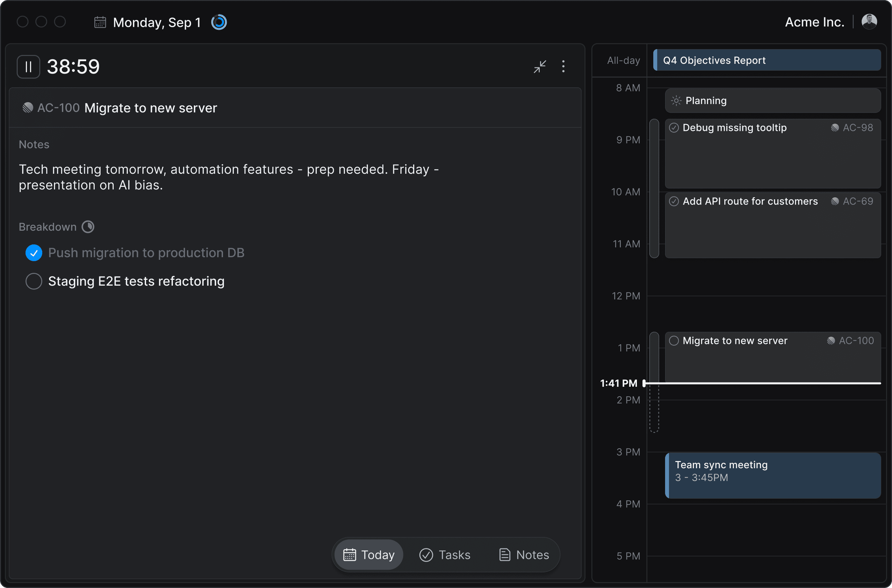Click the Breakdown clock icon
892x588 pixels.
(87, 226)
